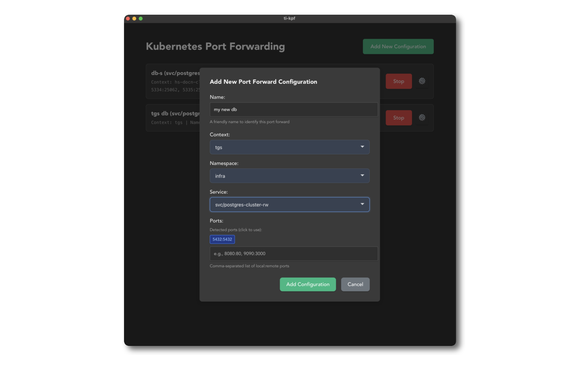Screen dimensions: 588x368
Task: Click the Add New Configuration button
Action: (x=398, y=46)
